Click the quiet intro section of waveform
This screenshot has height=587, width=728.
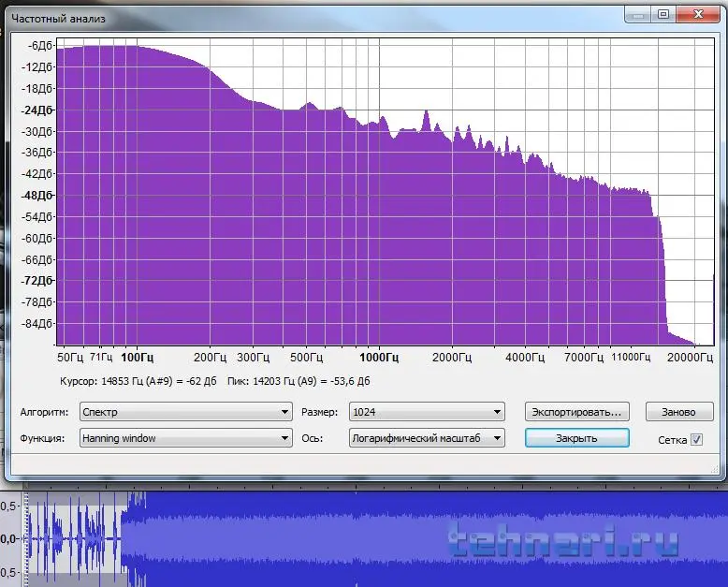point(75,539)
